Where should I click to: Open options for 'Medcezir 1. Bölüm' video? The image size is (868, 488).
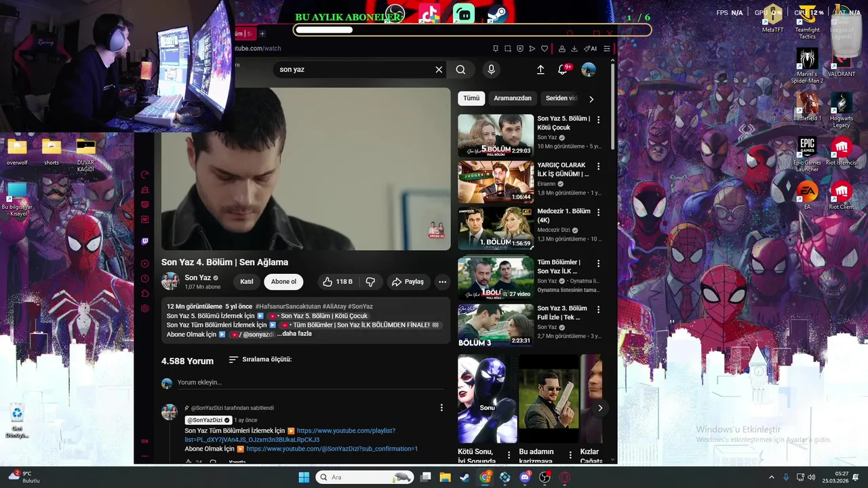click(x=598, y=212)
